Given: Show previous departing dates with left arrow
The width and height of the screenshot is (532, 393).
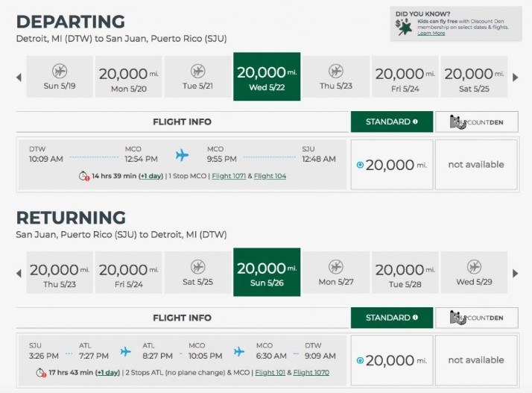Looking at the screenshot, I should pyautogui.click(x=19, y=77).
